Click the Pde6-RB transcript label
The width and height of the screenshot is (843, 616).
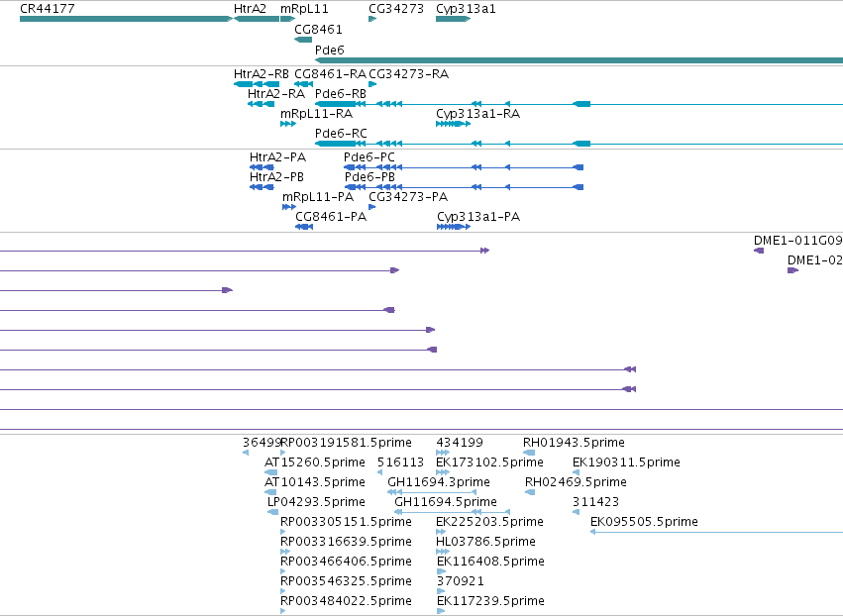tap(341, 93)
